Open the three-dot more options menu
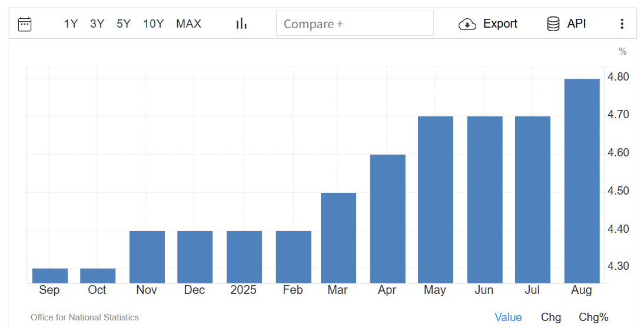This screenshot has height=328, width=644. click(x=622, y=24)
